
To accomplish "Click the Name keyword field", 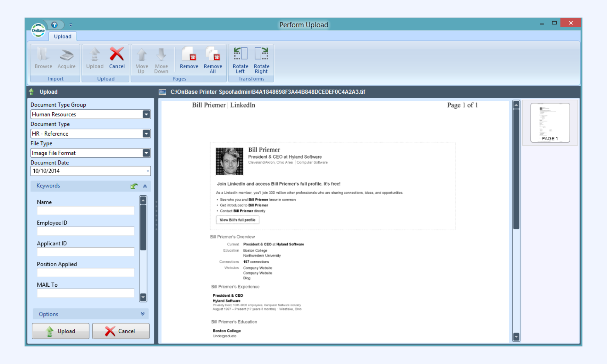I will point(86,211).
